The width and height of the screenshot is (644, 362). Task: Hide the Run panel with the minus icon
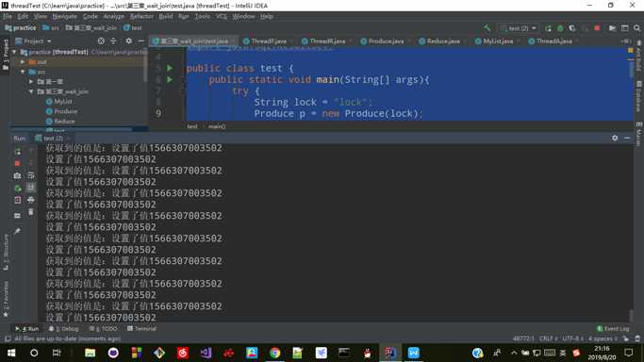[x=627, y=138]
